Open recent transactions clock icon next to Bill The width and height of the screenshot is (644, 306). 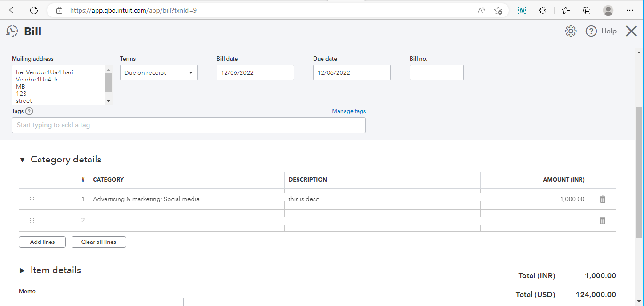(x=12, y=31)
